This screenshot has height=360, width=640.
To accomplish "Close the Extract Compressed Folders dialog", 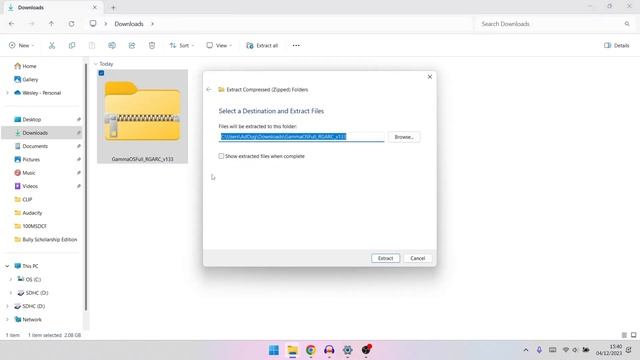I will 430,77.
